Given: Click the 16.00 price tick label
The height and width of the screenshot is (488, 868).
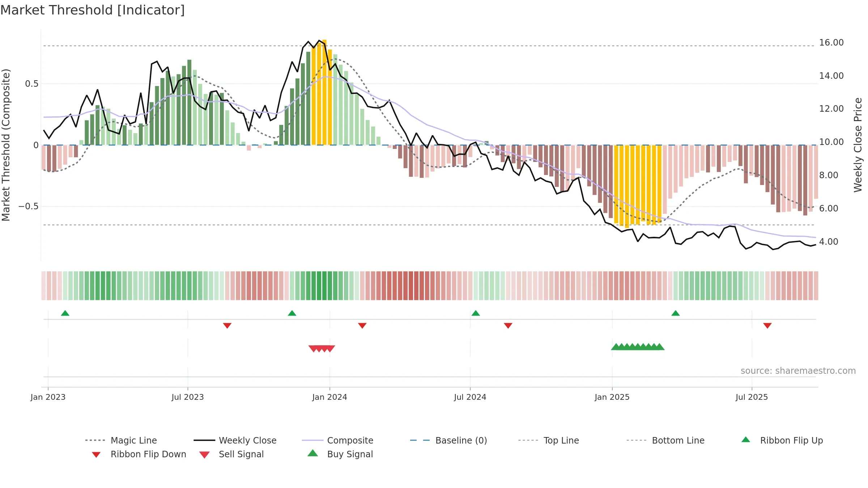Looking at the screenshot, I should pyautogui.click(x=831, y=43).
